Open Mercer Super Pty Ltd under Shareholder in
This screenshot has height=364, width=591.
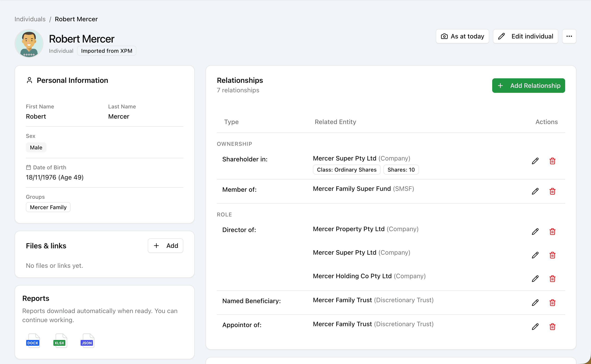point(344,158)
